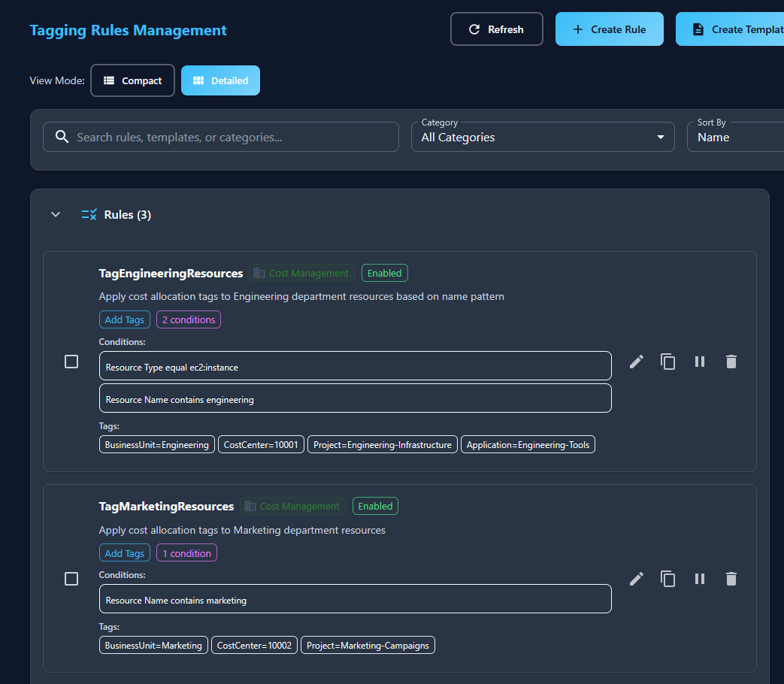The width and height of the screenshot is (784, 684).
Task: Select the checkbox beside TagEngineeringResources
Action: tap(71, 362)
